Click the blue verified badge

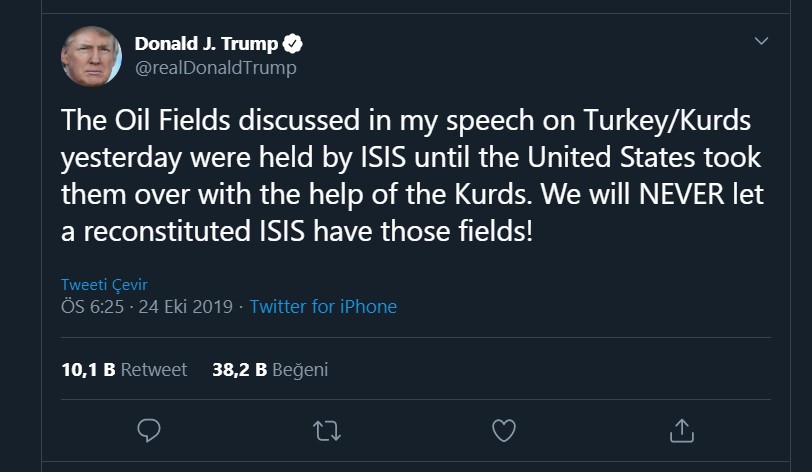(294, 44)
